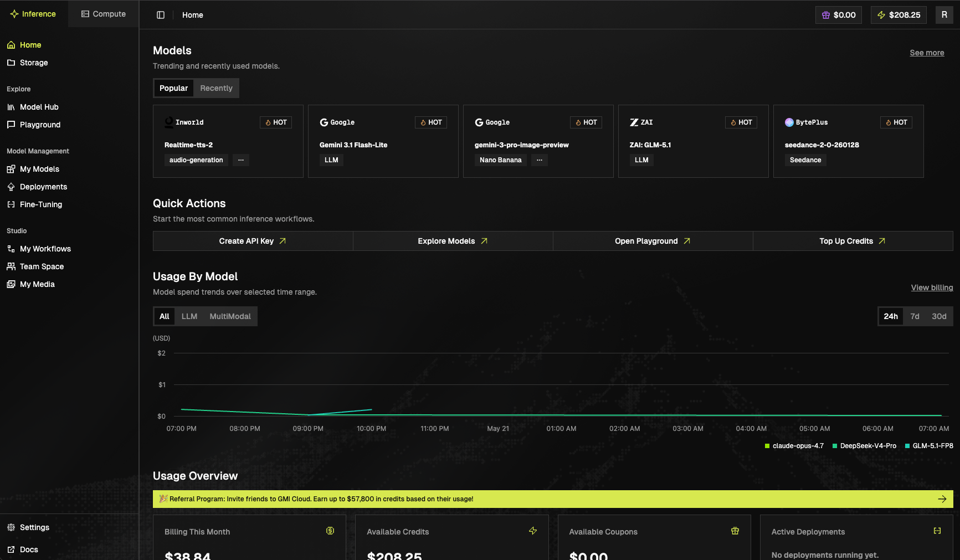960x560 pixels.
Task: Click the Create API Key button
Action: click(x=253, y=241)
